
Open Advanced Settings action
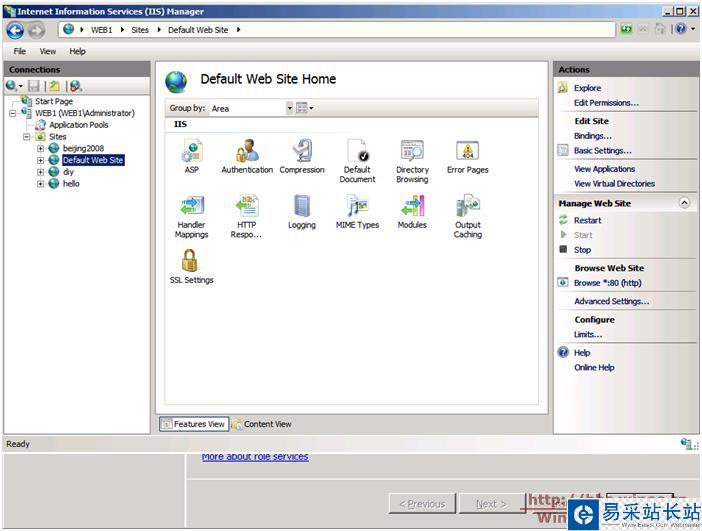612,301
